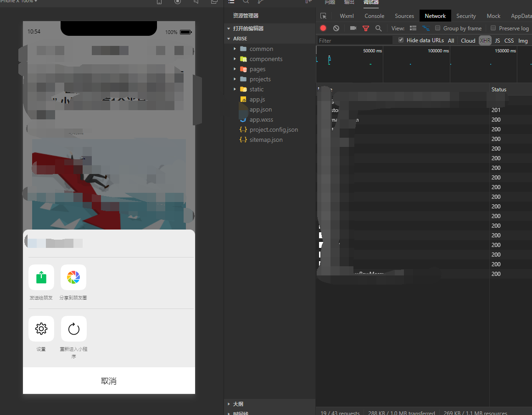This screenshot has width=532, height=415.
Task: Collapse the 打开的编辑器 section
Action: point(229,28)
